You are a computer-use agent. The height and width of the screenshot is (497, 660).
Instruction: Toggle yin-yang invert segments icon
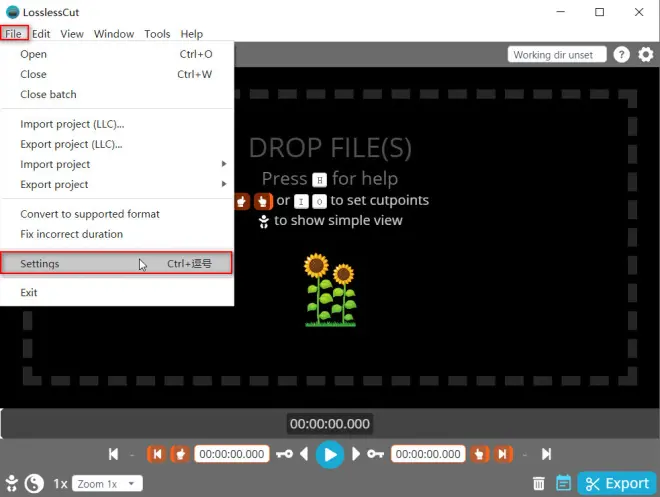point(34,484)
